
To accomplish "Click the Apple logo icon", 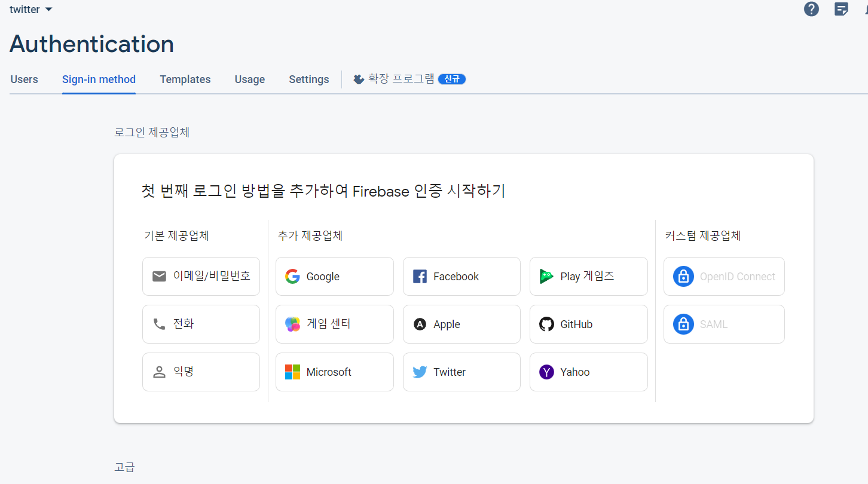I will click(420, 324).
